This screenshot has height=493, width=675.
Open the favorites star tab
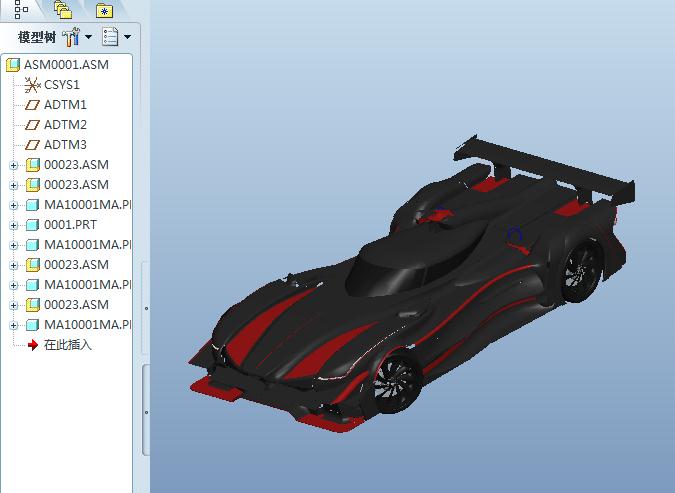click(x=104, y=11)
